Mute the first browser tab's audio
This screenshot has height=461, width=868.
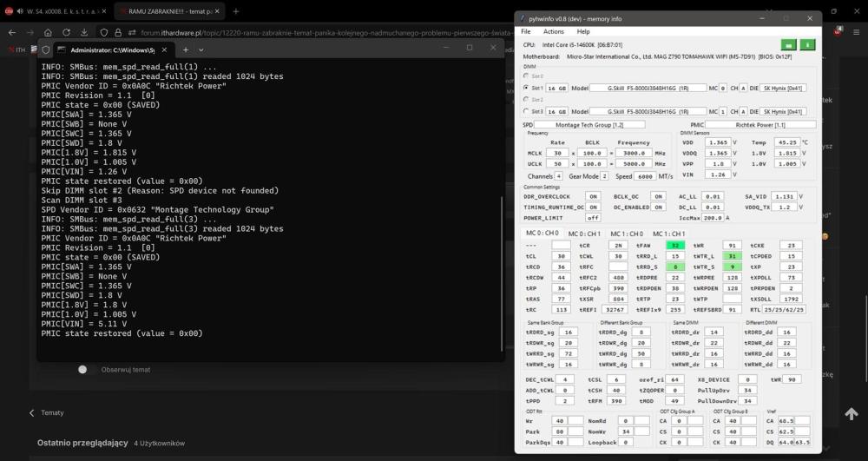coord(20,11)
